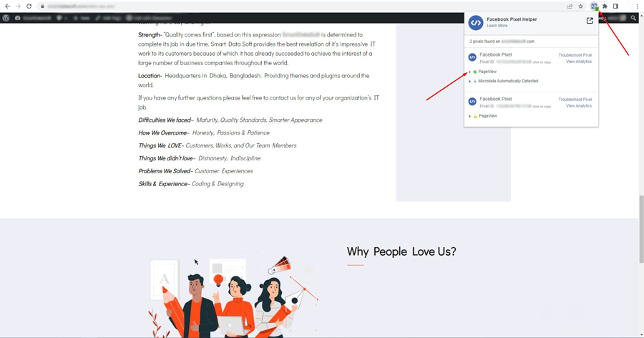Screen dimensions: 644x338
Task: Click the page vertical scrollbar thumb
Action: tap(641, 229)
